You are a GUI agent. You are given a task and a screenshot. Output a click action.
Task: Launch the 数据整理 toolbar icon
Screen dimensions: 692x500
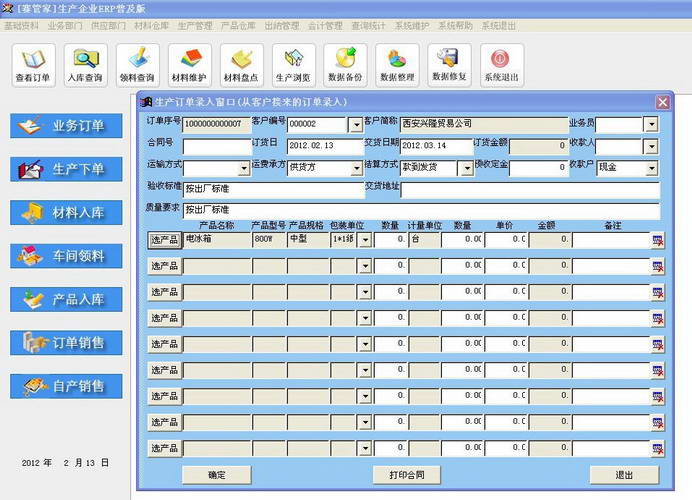click(397, 65)
